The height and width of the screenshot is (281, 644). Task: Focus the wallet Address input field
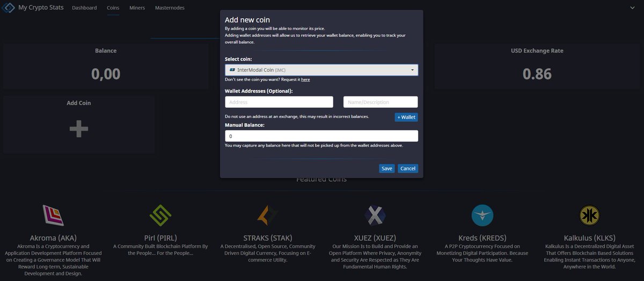279,102
